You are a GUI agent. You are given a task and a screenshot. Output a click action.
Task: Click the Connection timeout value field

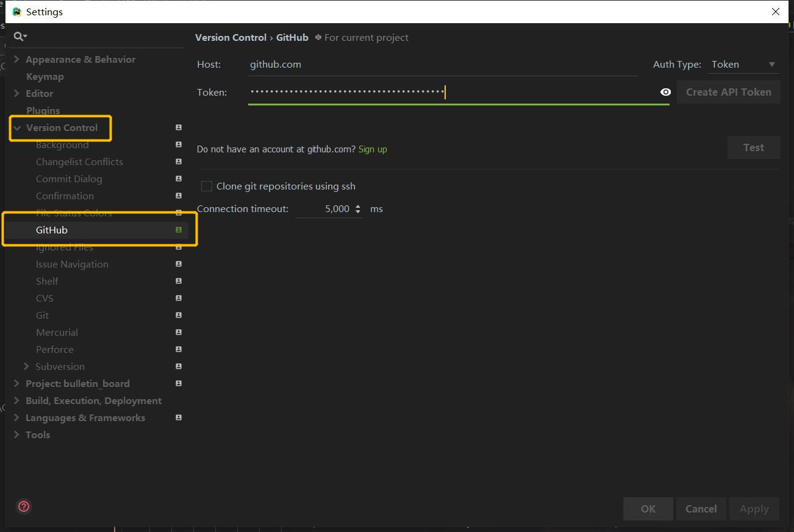(323, 209)
